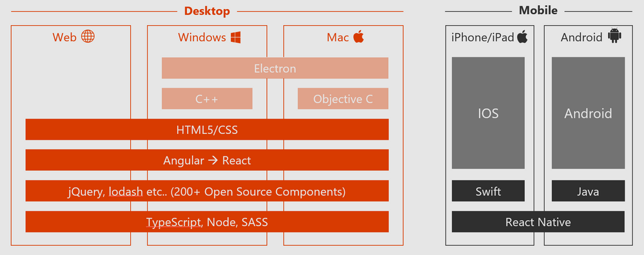Select the Angular → React bar
Screen dimensions: 644x255
(207, 160)
